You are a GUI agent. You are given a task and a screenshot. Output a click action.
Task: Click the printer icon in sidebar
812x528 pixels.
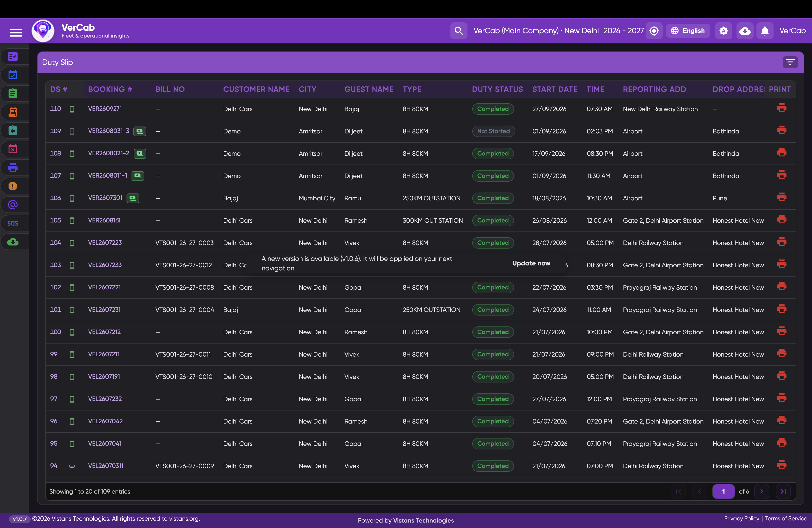pyautogui.click(x=13, y=167)
